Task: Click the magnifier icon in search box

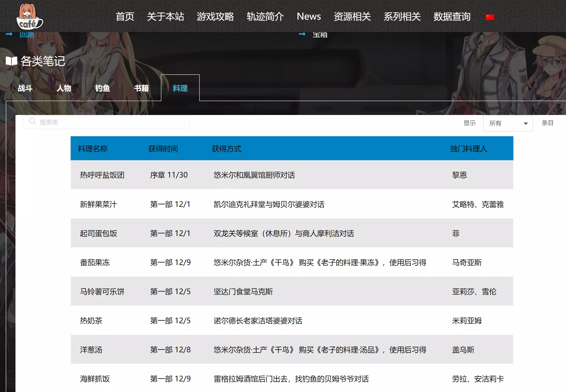Action: 32,121
